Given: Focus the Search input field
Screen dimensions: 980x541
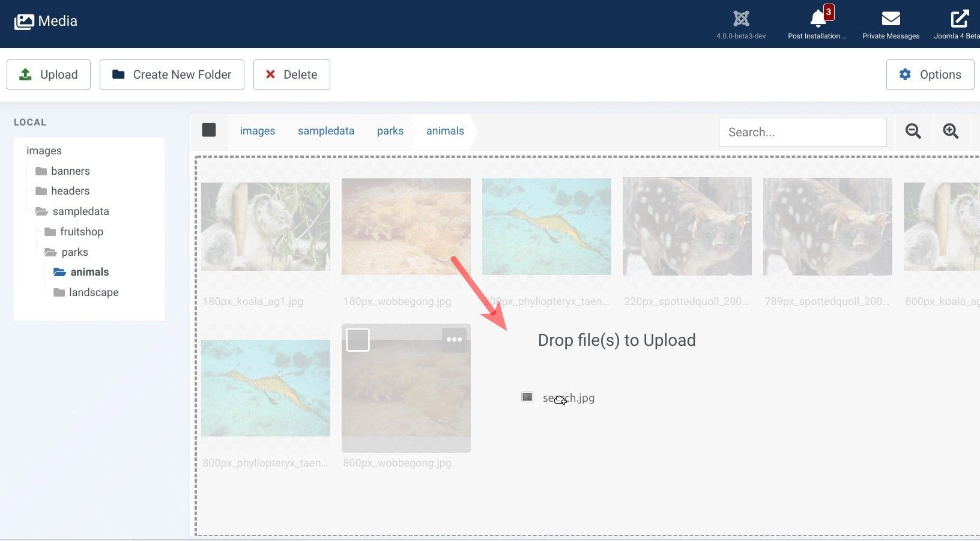Looking at the screenshot, I should tap(802, 132).
